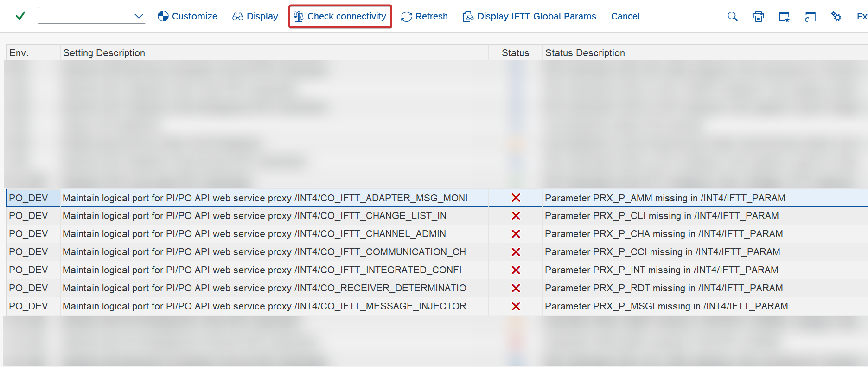Open the search magnifier icon
Viewport: 868px width, 367px height.
tap(733, 16)
